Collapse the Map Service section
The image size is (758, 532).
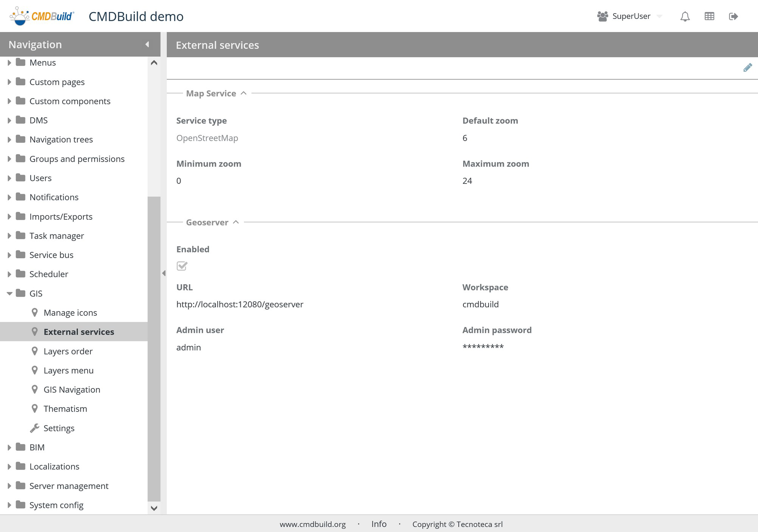pos(244,93)
